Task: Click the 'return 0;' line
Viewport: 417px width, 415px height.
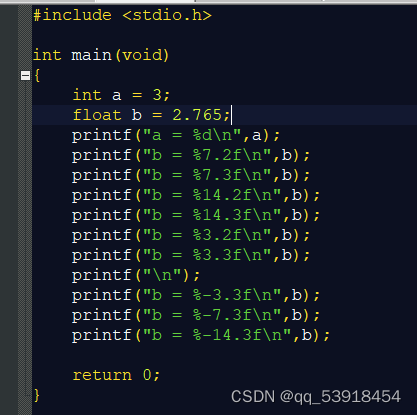Action: point(116,375)
